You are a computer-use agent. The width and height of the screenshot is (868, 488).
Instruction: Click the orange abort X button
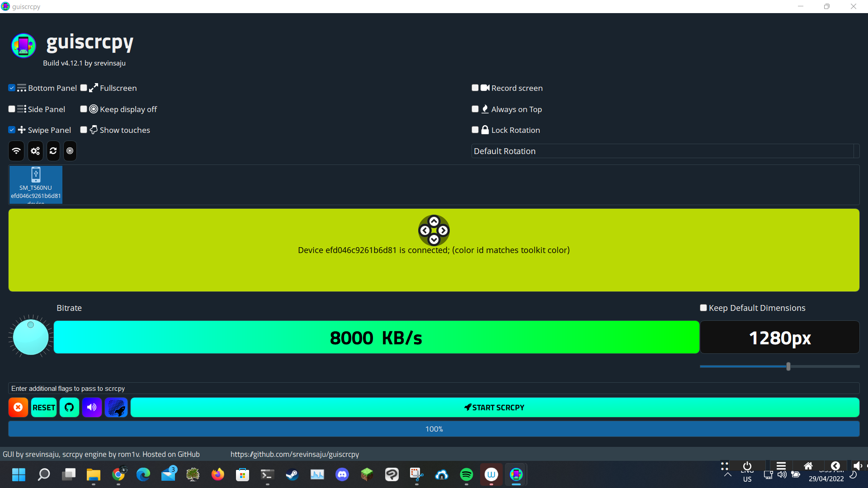click(18, 408)
